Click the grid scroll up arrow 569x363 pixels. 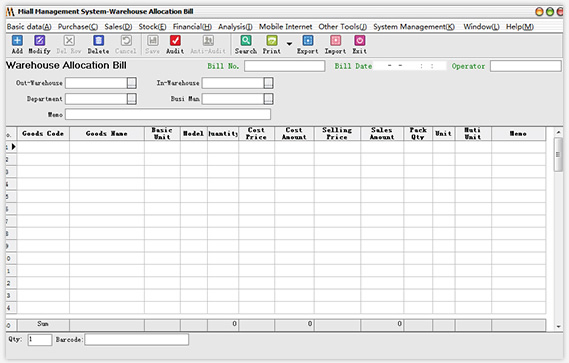pos(558,132)
